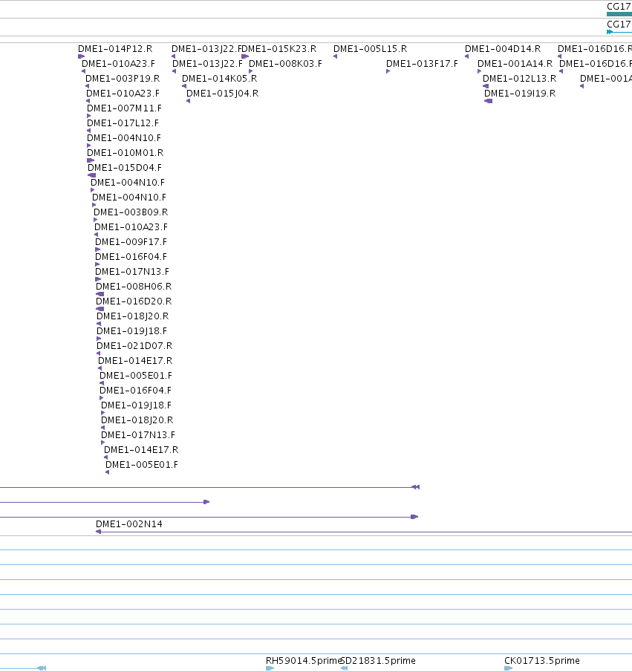Screen dimensions: 632x672
Task: Click the DME1-003P19.R label
Action: 123,79
